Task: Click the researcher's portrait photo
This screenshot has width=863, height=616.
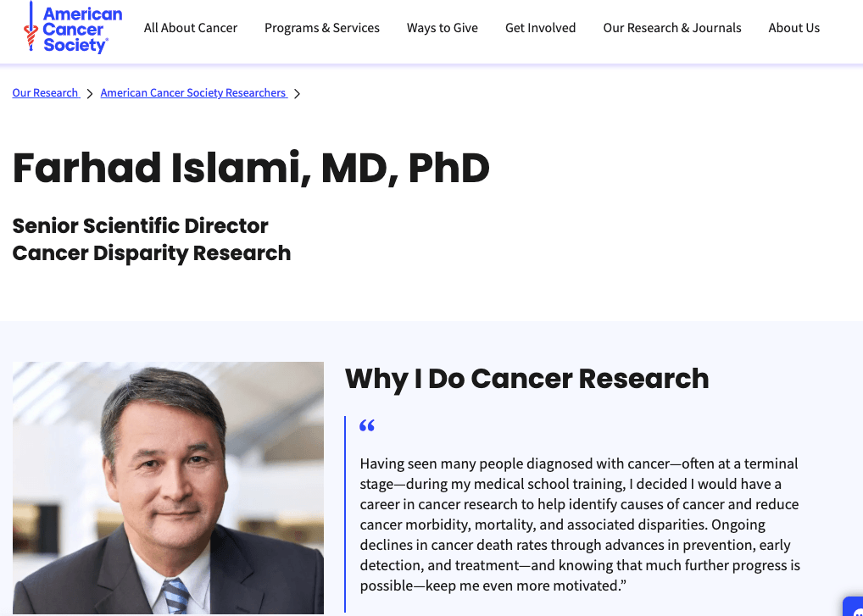Action: [x=168, y=488]
